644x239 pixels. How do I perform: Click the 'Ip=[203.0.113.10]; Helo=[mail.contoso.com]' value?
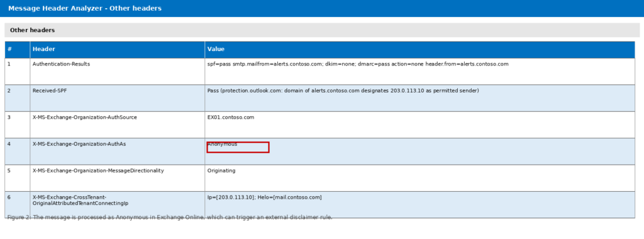coord(265,197)
